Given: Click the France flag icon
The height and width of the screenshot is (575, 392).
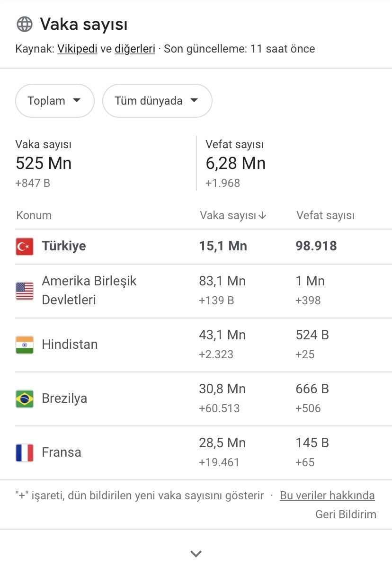Looking at the screenshot, I should [x=25, y=453].
